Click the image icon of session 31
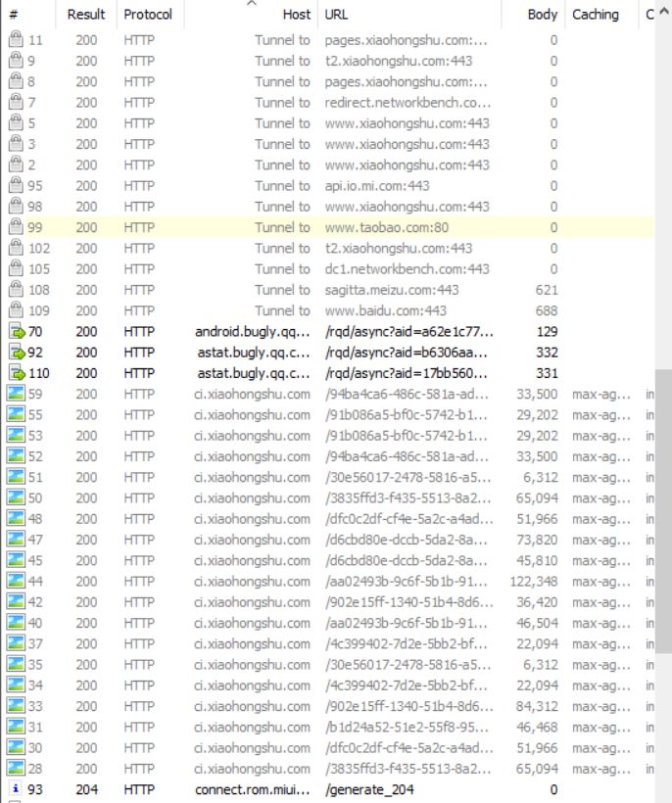 (16, 727)
